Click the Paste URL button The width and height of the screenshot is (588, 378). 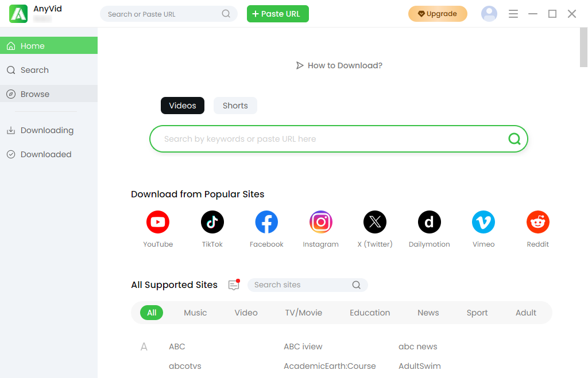point(278,14)
